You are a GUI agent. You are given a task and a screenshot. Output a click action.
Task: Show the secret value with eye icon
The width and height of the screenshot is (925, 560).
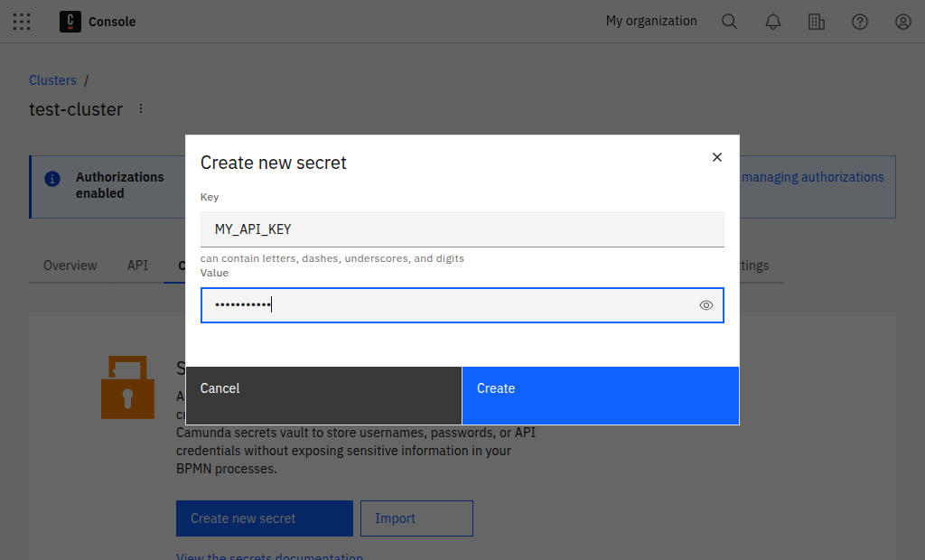[705, 305]
